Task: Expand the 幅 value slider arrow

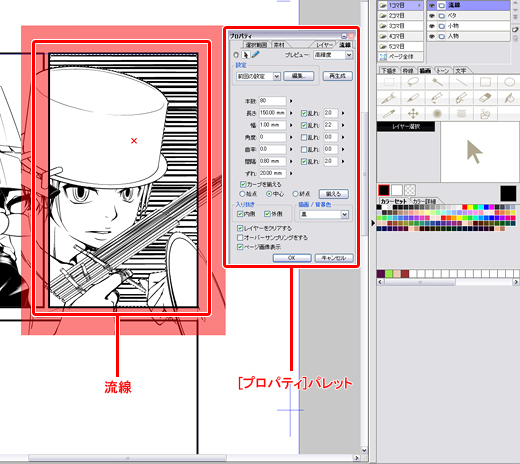Action: click(x=291, y=125)
